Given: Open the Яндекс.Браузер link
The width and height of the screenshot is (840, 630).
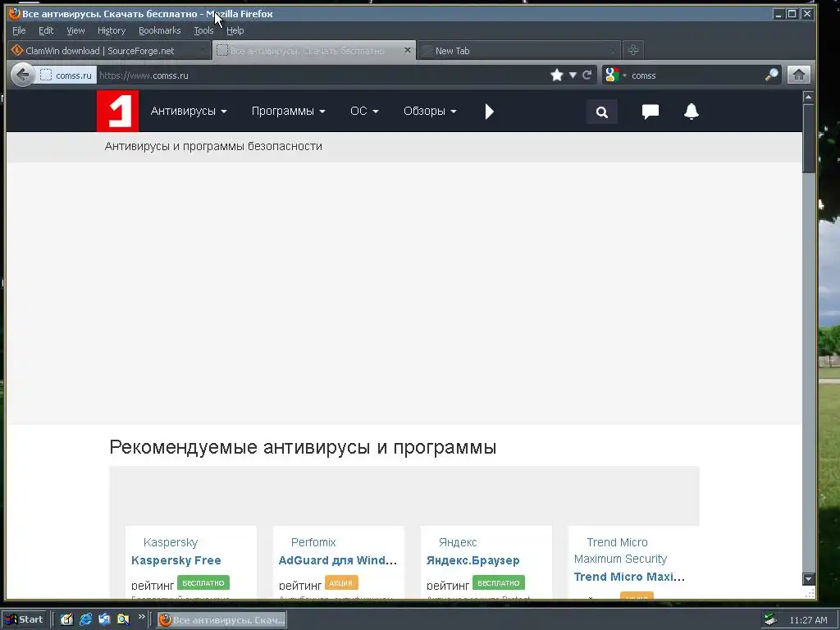Looking at the screenshot, I should (472, 560).
